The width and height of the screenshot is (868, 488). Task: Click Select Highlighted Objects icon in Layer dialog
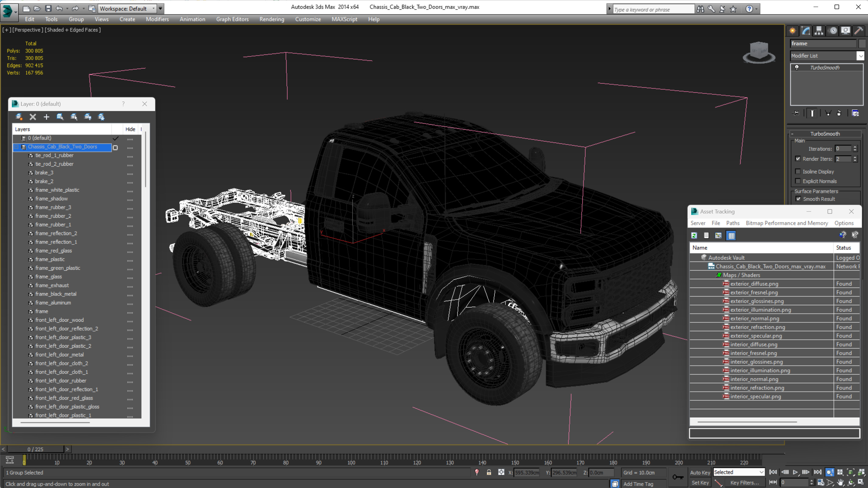(60, 117)
